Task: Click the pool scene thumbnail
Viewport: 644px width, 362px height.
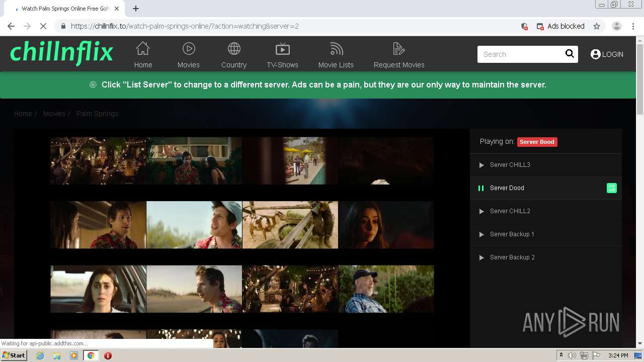Action: (x=290, y=161)
